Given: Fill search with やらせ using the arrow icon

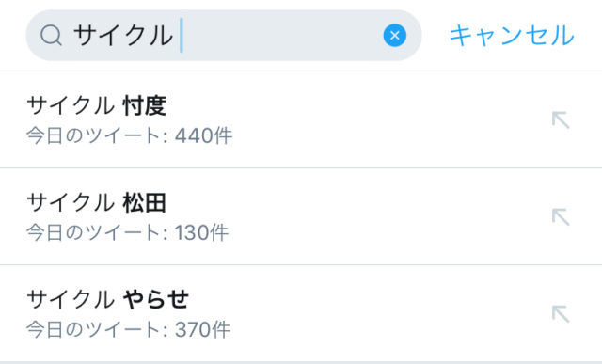Looking at the screenshot, I should pos(561,313).
